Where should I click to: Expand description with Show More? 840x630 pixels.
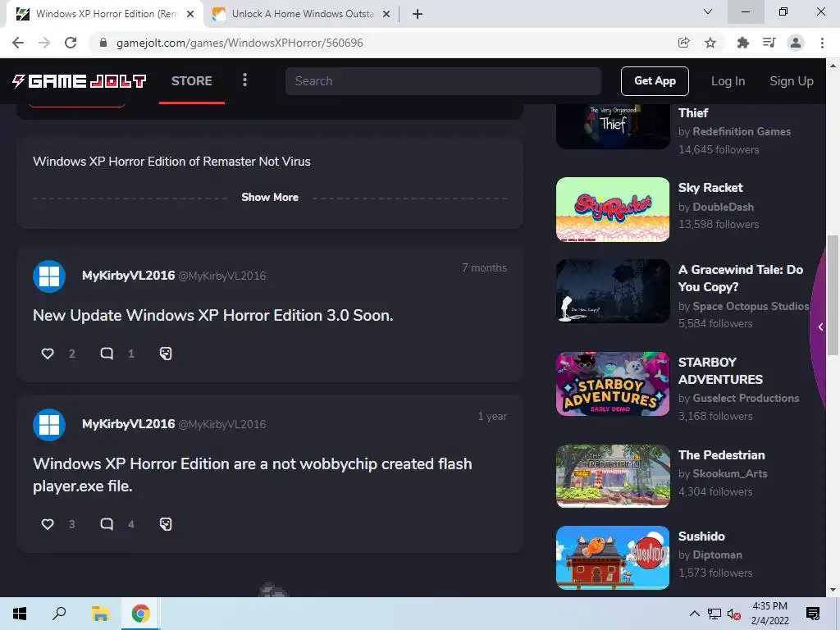269,197
